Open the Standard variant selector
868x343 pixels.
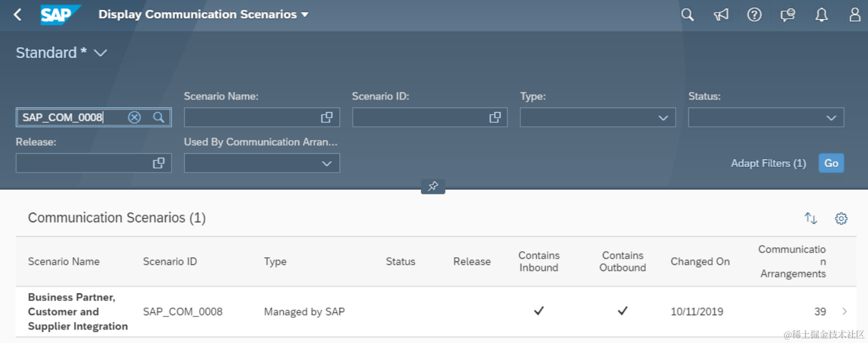coord(101,53)
